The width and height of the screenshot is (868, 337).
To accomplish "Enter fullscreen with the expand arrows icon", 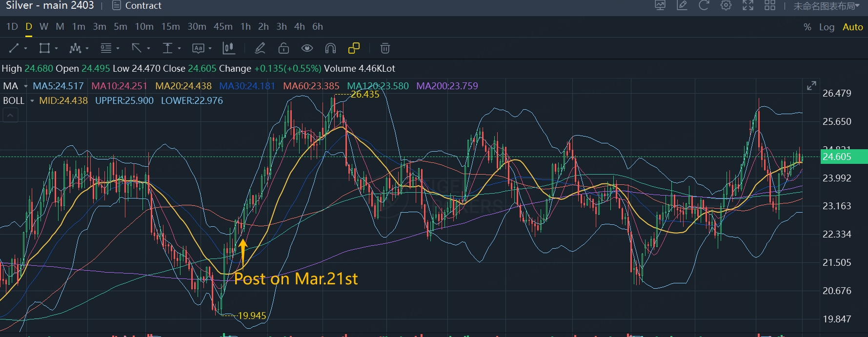I will pos(748,6).
